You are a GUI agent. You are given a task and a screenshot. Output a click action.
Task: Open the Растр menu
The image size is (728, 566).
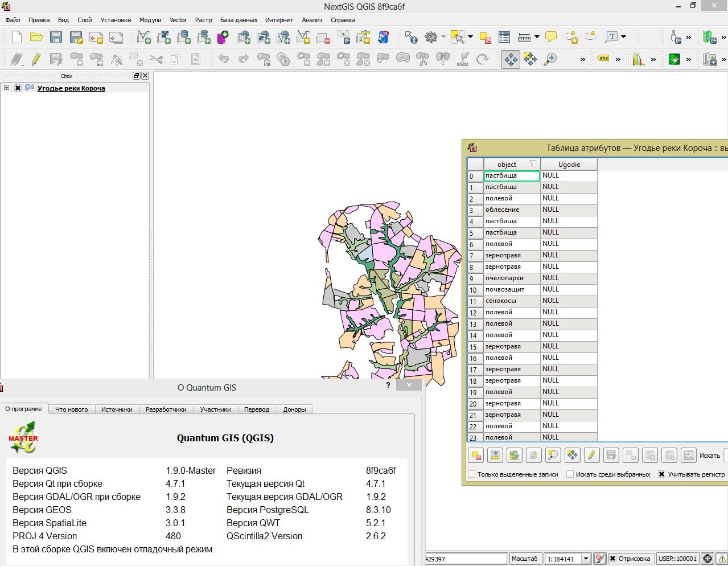[x=203, y=20]
